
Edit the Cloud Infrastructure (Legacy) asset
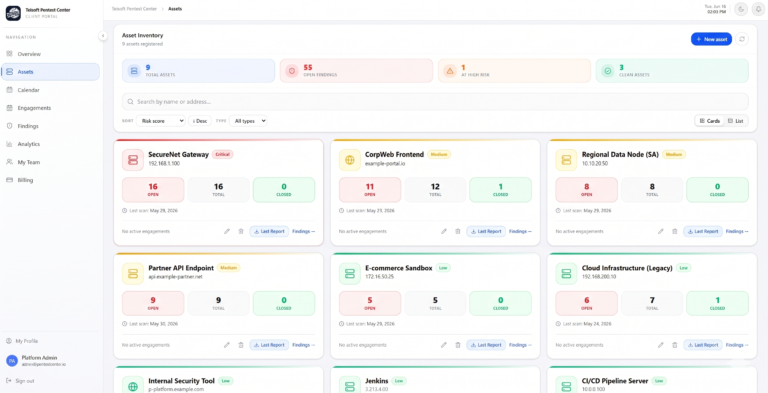(x=661, y=345)
